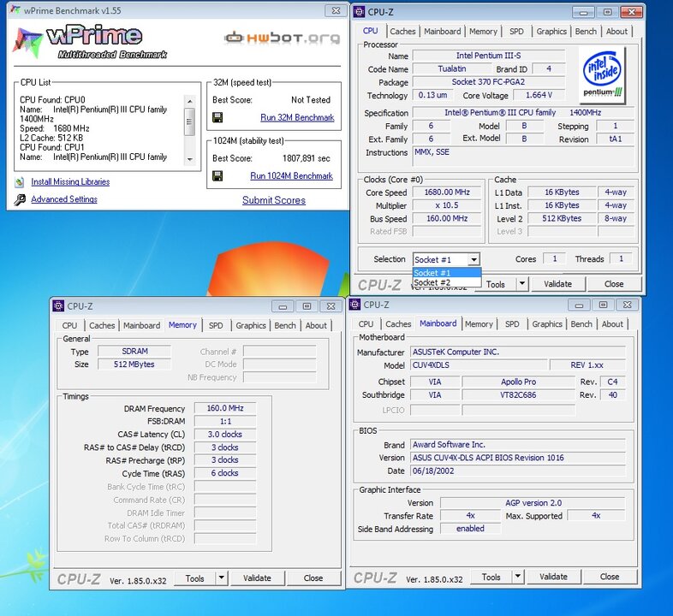673x616 pixels.
Task: Open About tab in Mainboard window
Action: [x=612, y=324]
